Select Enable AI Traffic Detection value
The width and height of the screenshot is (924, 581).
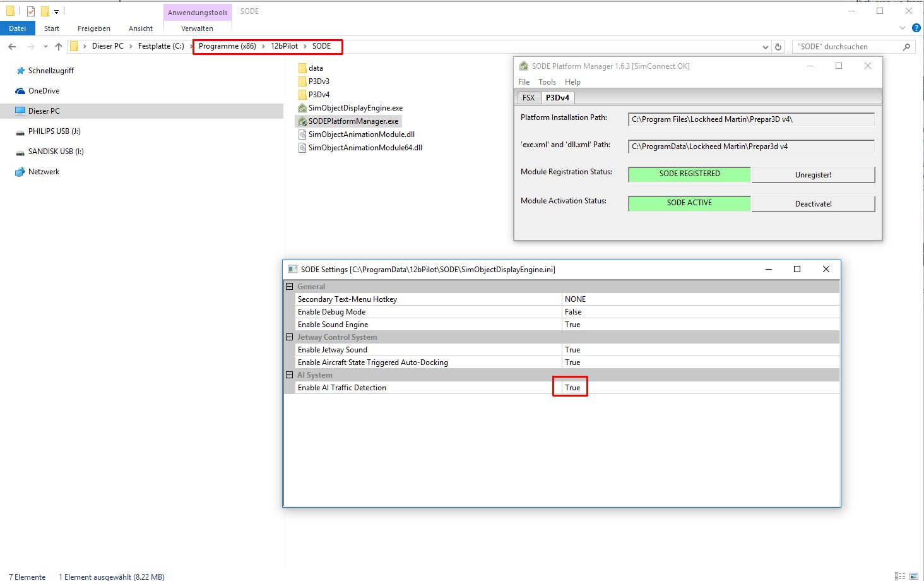(x=701, y=388)
